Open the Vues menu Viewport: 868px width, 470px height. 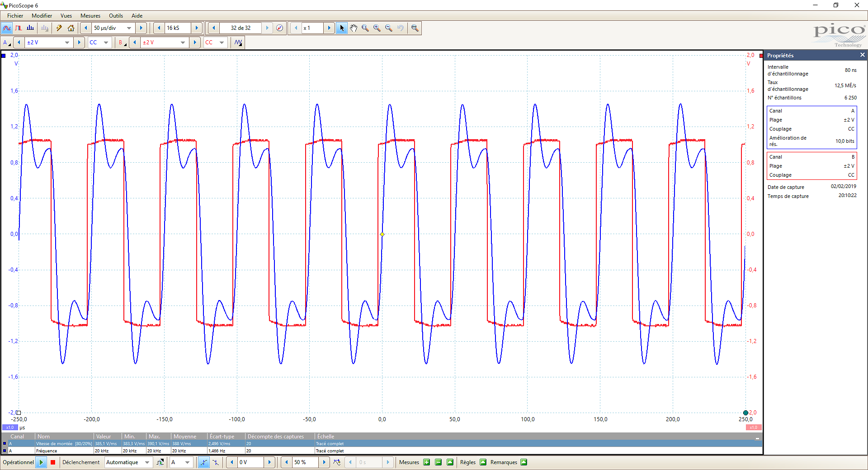(x=66, y=16)
